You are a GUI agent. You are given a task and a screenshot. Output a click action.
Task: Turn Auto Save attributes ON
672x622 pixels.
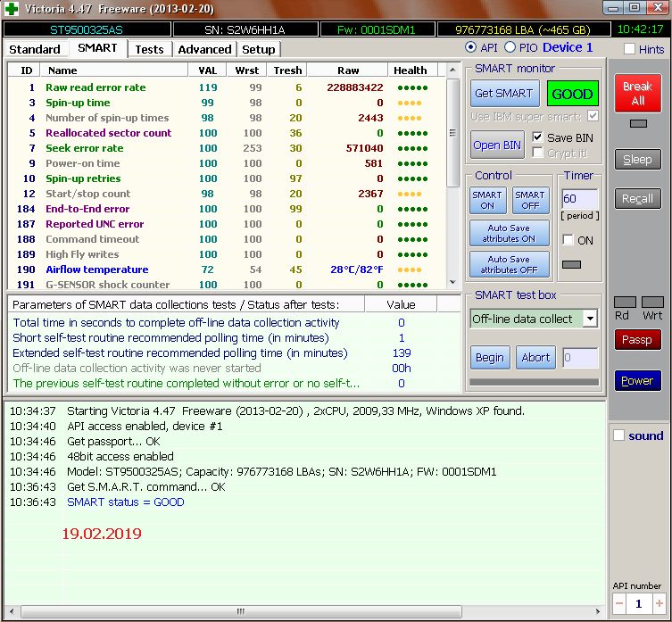[510, 233]
